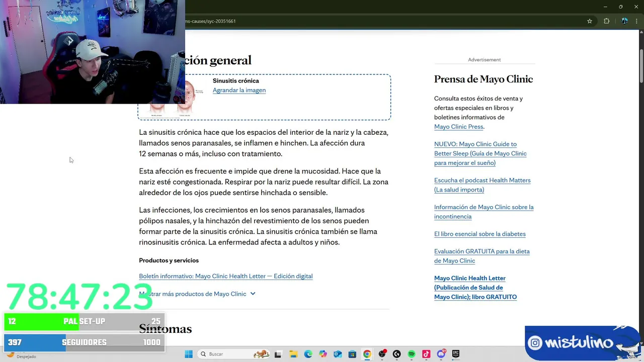Viewport: 644px width, 362px height.
Task: Click the 'Sinusitis crónica' image caption
Action: [x=235, y=80]
